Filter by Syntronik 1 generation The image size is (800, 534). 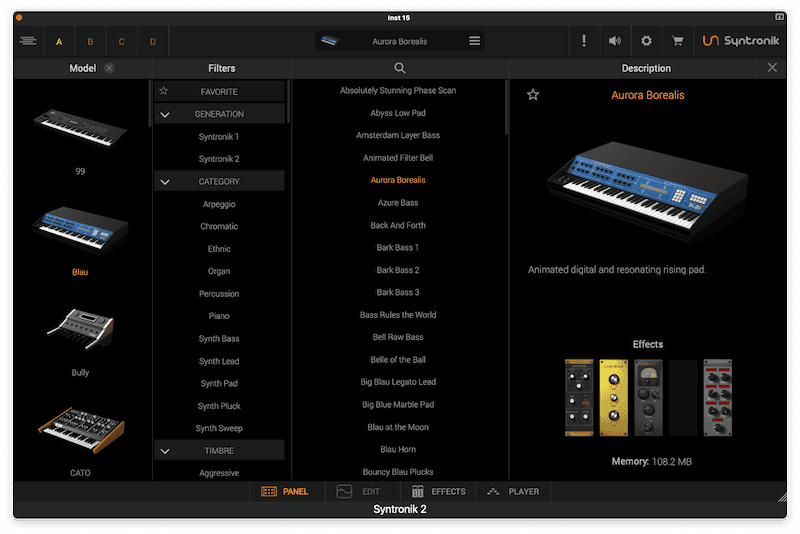(x=219, y=137)
